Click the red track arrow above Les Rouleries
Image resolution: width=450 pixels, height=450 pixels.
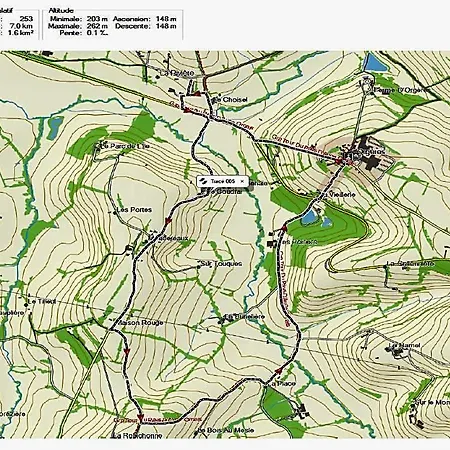coord(284,228)
